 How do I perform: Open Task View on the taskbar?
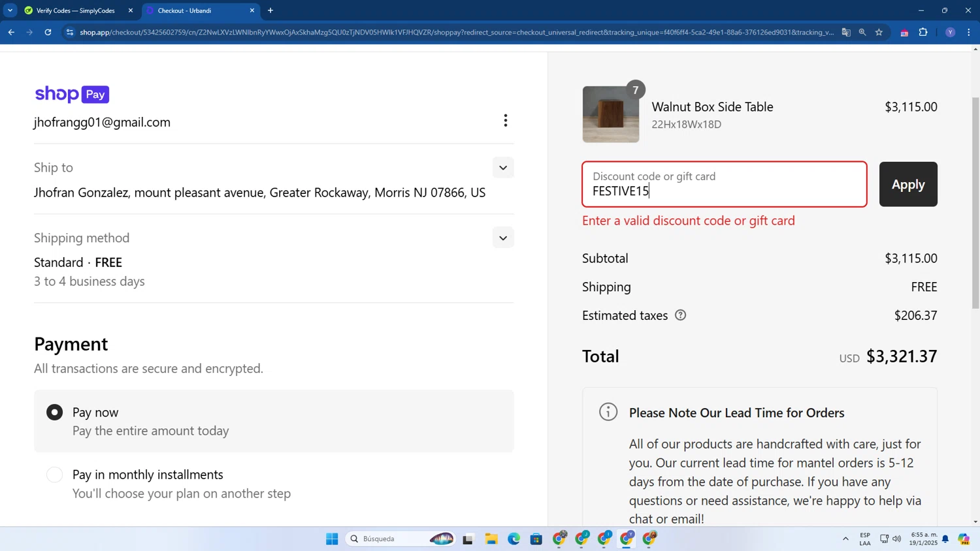click(468, 539)
